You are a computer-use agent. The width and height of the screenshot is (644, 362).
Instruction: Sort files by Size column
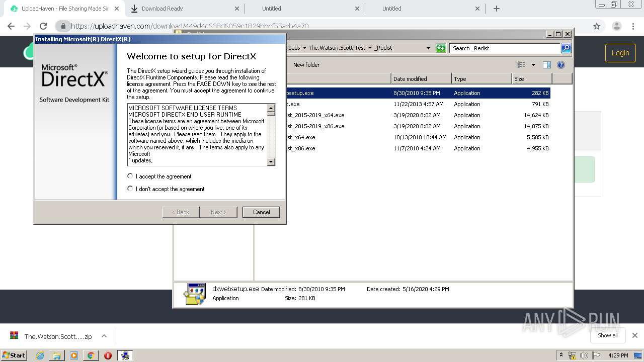(532, 79)
